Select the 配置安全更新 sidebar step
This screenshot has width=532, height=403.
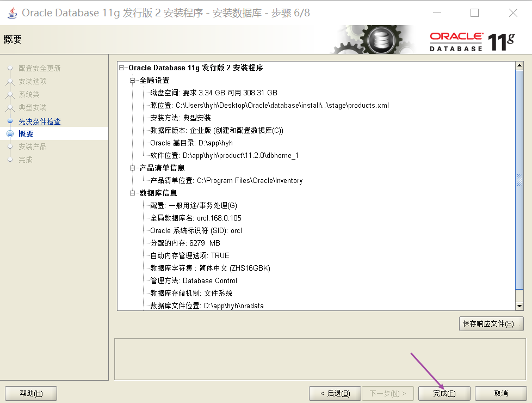[x=39, y=68]
